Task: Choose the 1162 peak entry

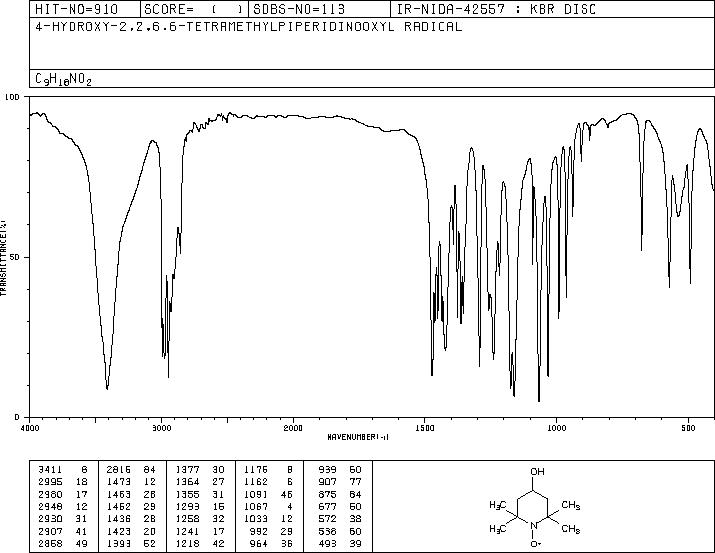Action: coord(268,482)
